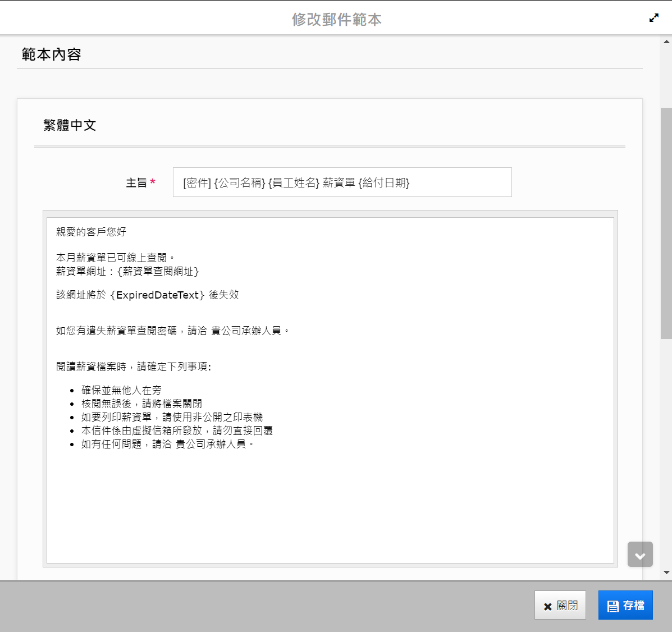Click the 主旨 subject input field
The height and width of the screenshot is (632, 672).
[x=342, y=182]
